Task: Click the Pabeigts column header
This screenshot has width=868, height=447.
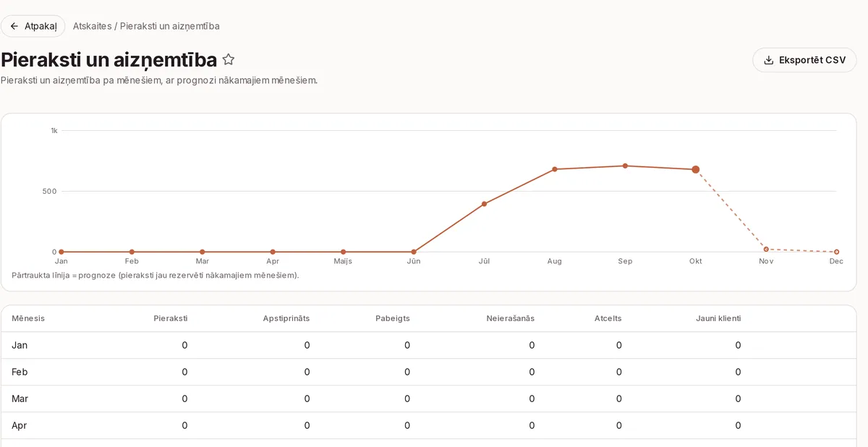Action: (x=393, y=318)
